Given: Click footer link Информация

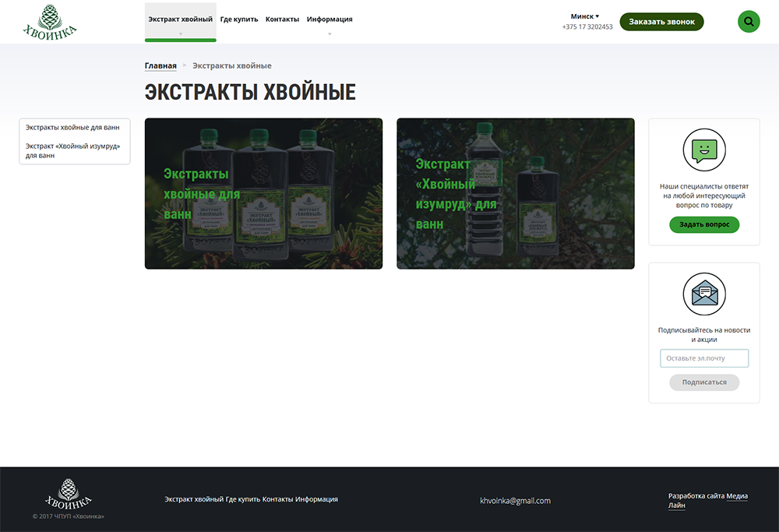Looking at the screenshot, I should [x=316, y=499].
